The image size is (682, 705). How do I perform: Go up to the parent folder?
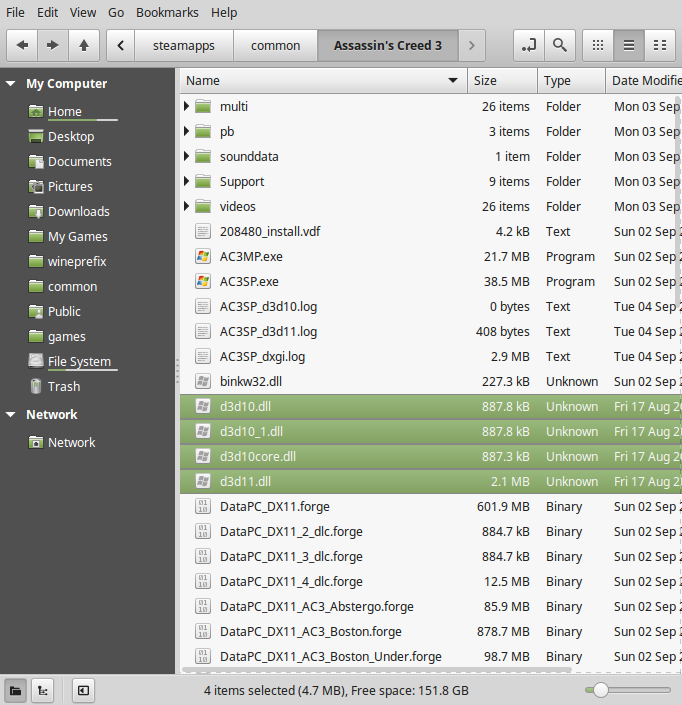click(84, 45)
